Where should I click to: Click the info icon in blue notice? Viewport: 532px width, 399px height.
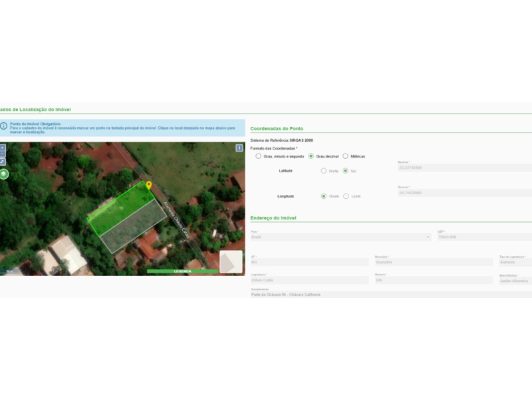tap(4, 126)
